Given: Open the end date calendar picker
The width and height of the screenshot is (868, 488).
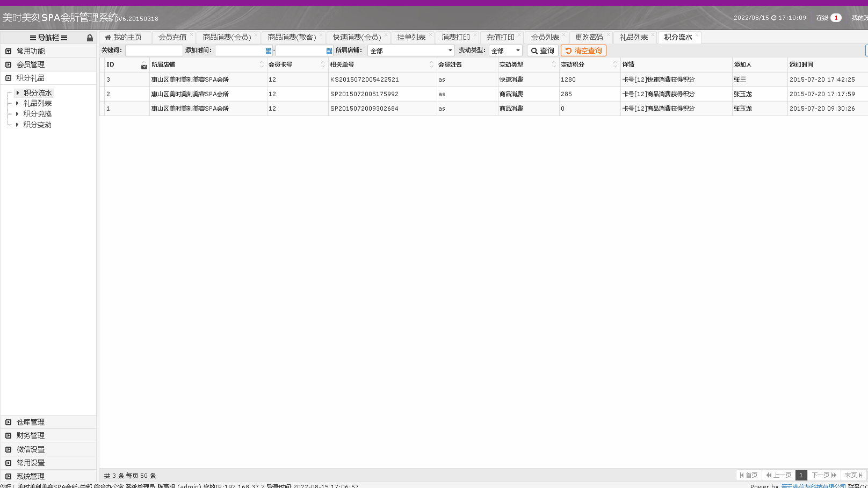Looking at the screenshot, I should coord(329,51).
